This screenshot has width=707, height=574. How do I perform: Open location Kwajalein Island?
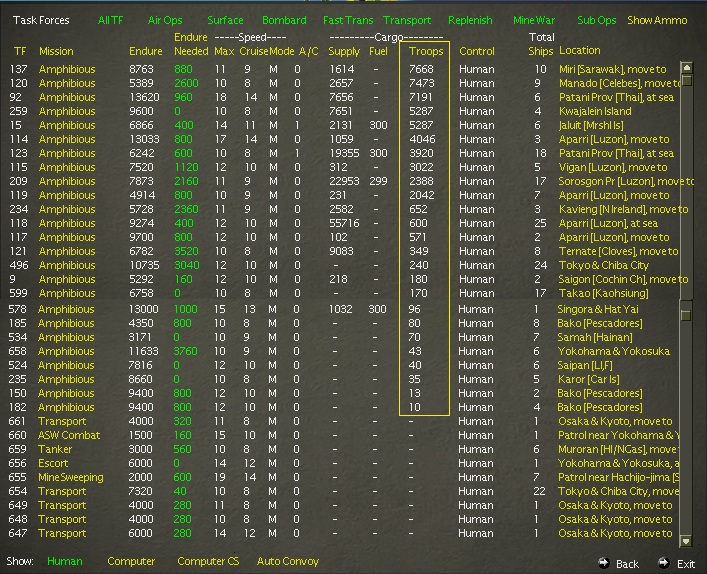595,111
